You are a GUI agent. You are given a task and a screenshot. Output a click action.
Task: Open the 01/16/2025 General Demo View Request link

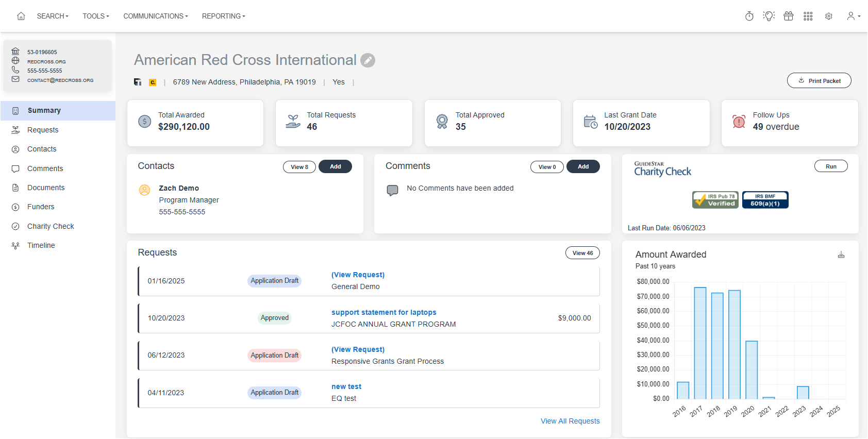(x=358, y=275)
